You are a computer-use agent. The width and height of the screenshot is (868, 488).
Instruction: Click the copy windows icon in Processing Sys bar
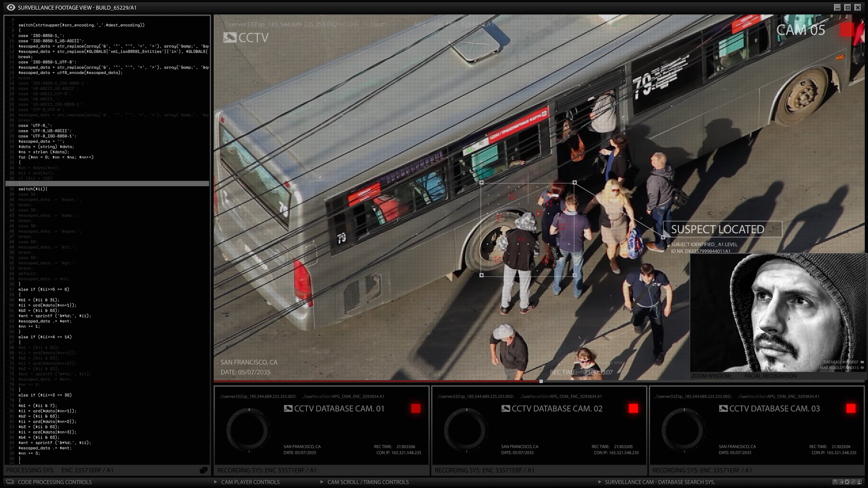203,470
